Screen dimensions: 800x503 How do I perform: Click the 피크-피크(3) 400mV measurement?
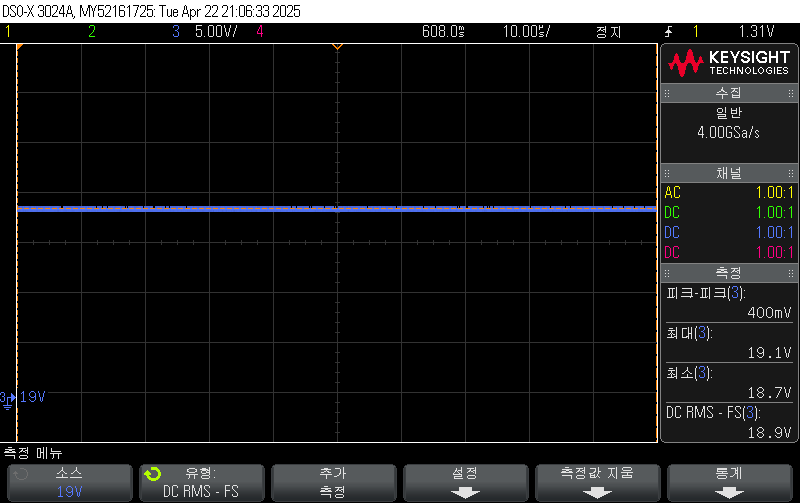click(729, 303)
